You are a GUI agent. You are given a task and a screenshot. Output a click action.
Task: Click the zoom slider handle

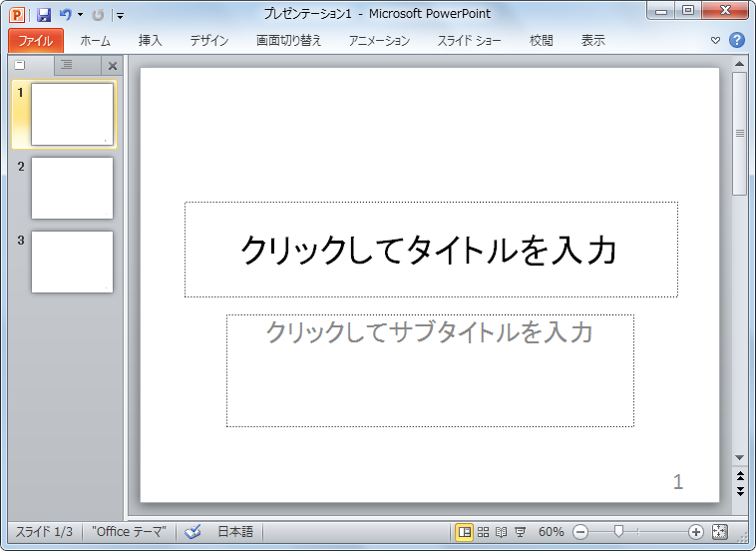[618, 532]
